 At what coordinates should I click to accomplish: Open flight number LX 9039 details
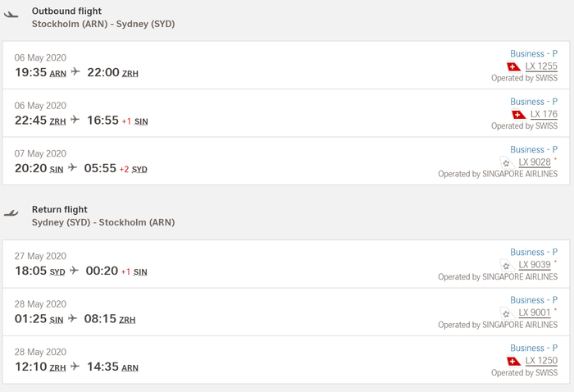click(x=535, y=265)
